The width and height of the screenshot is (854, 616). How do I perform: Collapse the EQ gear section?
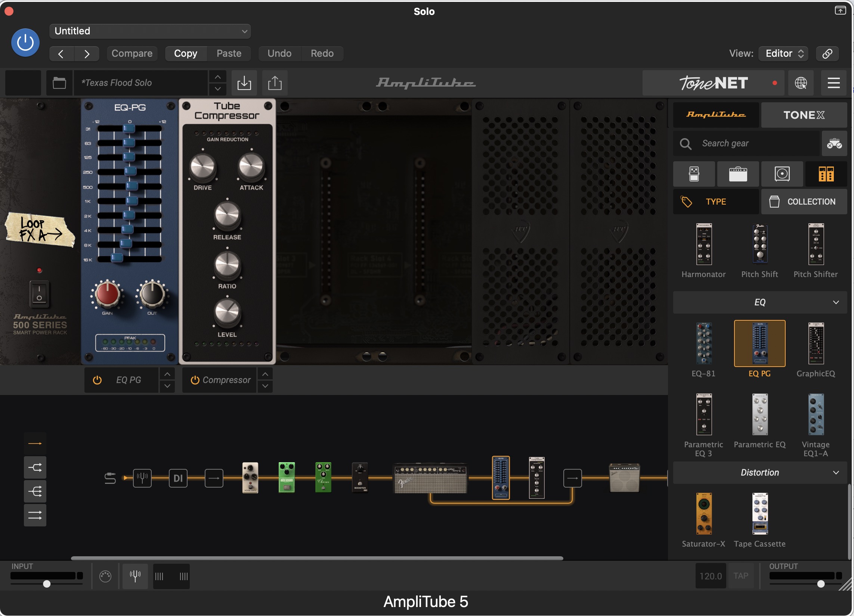[760, 302]
